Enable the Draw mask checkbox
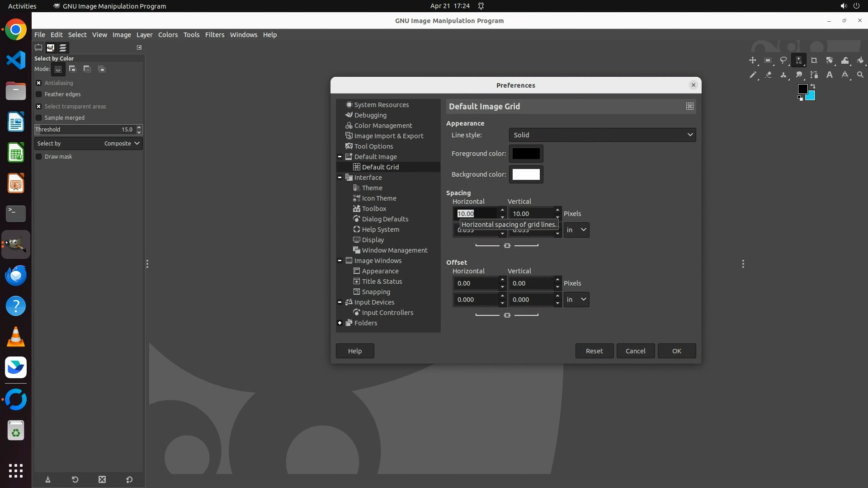 [39, 157]
